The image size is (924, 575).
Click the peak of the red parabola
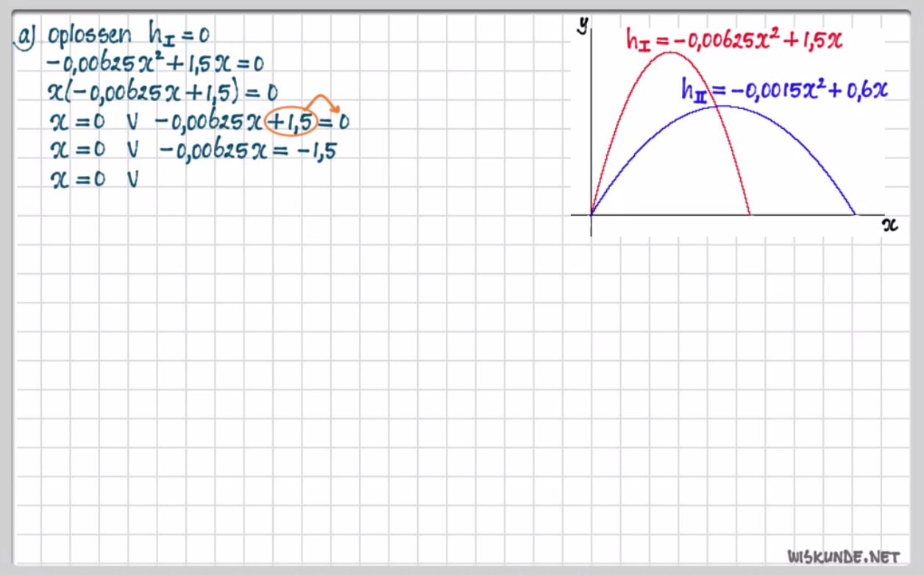(670, 52)
